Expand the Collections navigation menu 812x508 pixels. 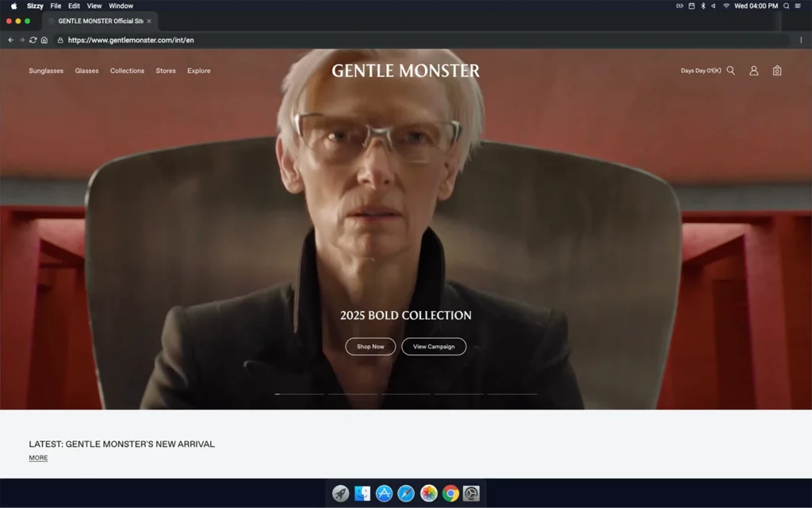coord(127,71)
